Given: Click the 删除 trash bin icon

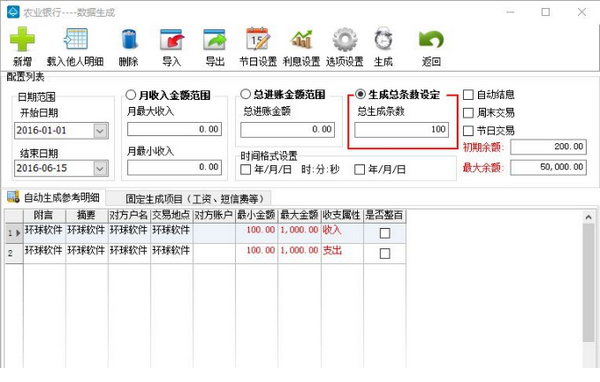Looking at the screenshot, I should pos(129,39).
